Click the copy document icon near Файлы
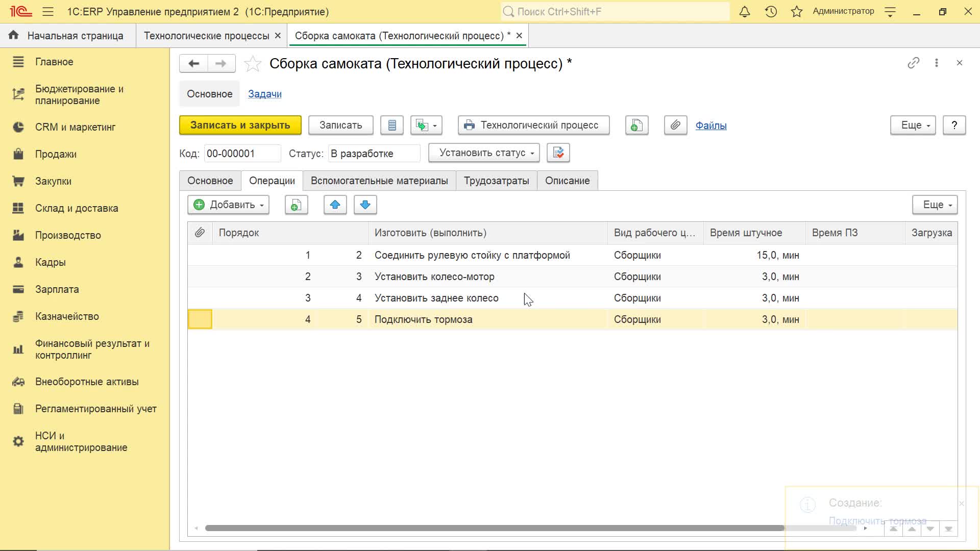Screen dimensions: 980x551 [x=637, y=126]
